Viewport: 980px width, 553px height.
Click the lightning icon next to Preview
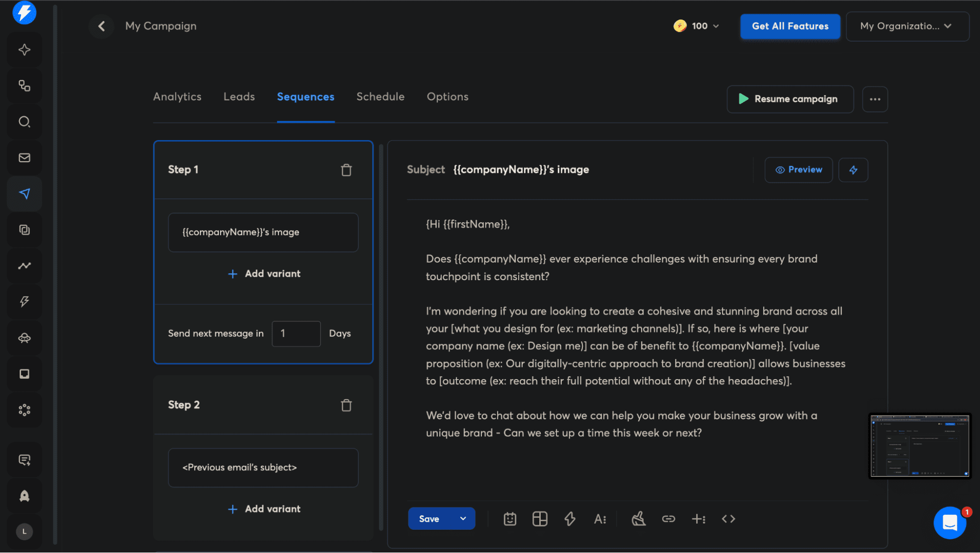[853, 170]
